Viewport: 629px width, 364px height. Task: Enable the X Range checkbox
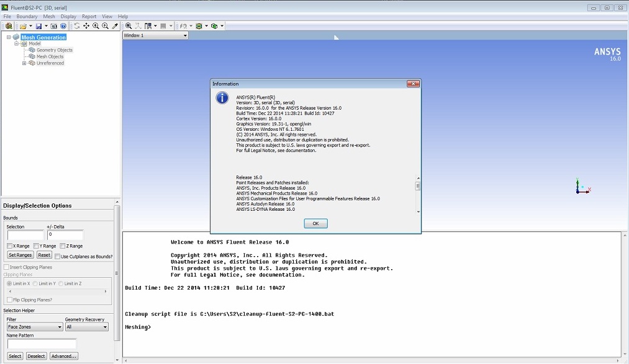point(10,246)
